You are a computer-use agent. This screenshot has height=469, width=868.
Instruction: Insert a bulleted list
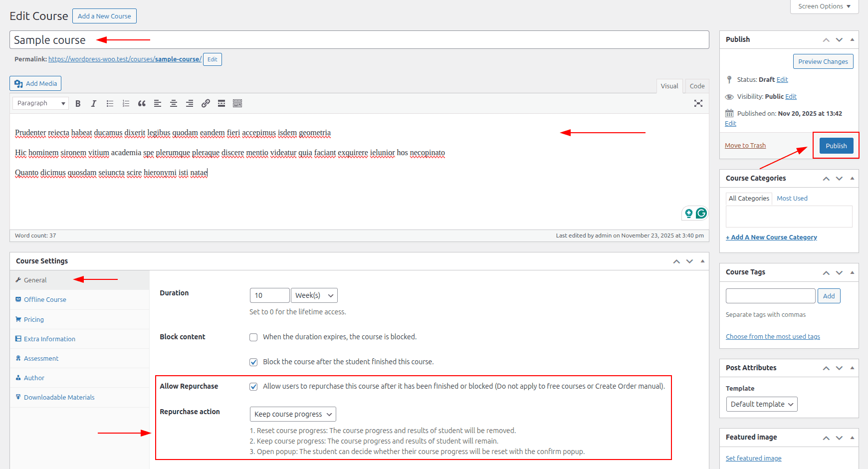110,103
